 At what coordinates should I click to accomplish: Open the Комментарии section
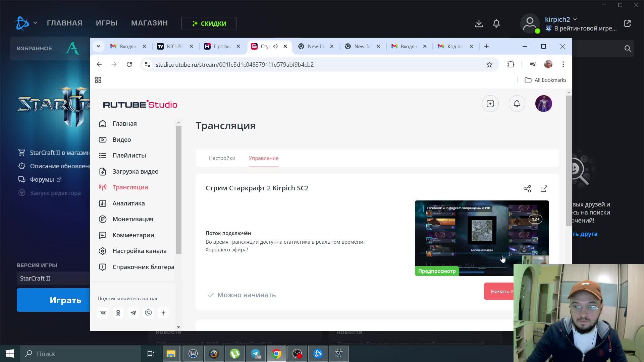(x=133, y=235)
